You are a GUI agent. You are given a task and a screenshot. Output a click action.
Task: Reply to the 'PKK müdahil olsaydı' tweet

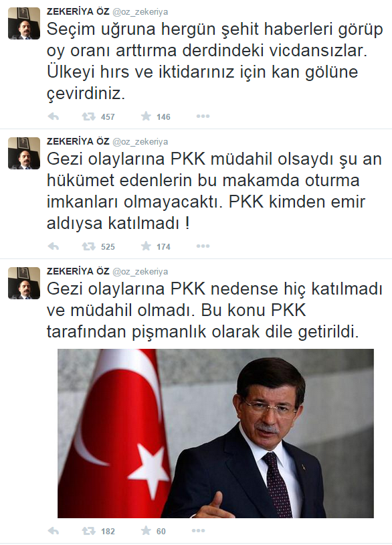click(x=53, y=246)
